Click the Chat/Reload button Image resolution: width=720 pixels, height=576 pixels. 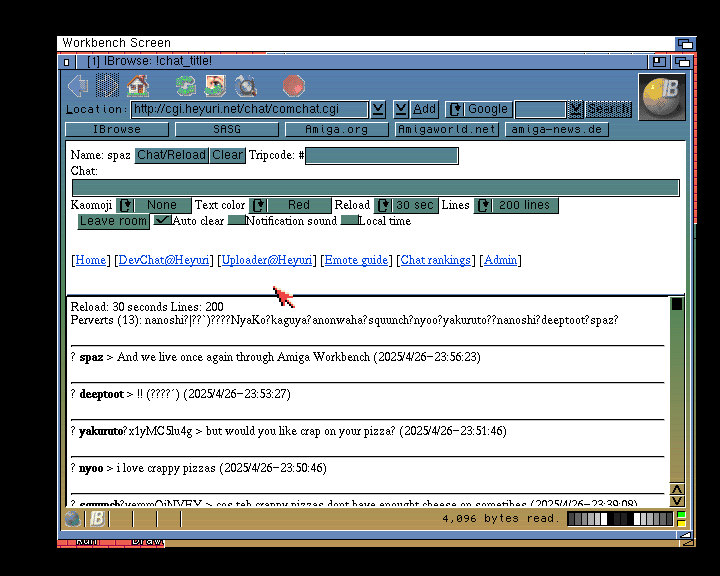pos(171,155)
